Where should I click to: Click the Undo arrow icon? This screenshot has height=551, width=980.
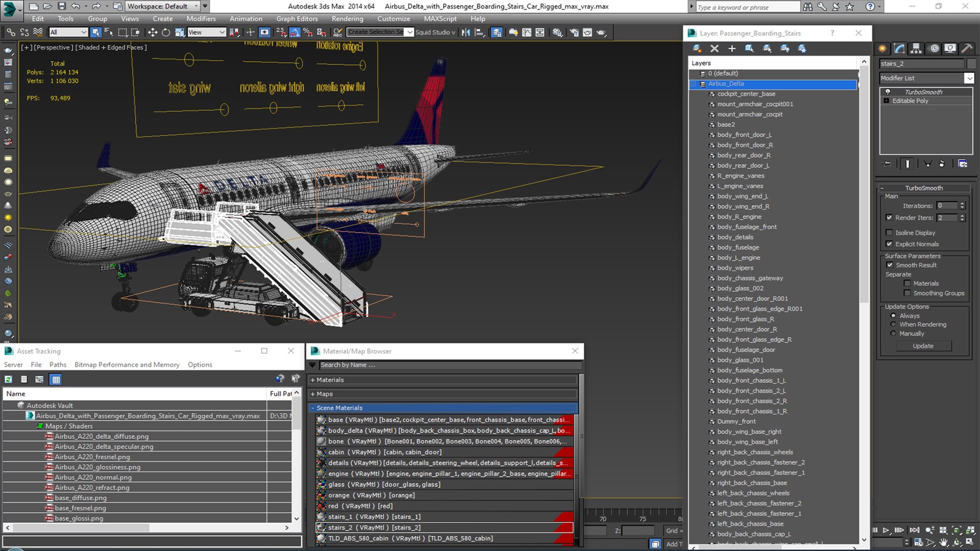point(76,6)
